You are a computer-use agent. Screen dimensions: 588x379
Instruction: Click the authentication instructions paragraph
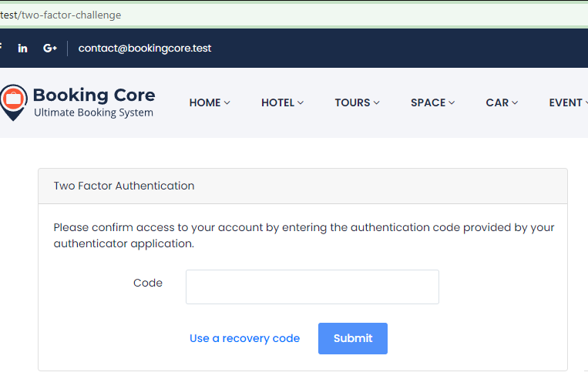pyautogui.click(x=304, y=236)
